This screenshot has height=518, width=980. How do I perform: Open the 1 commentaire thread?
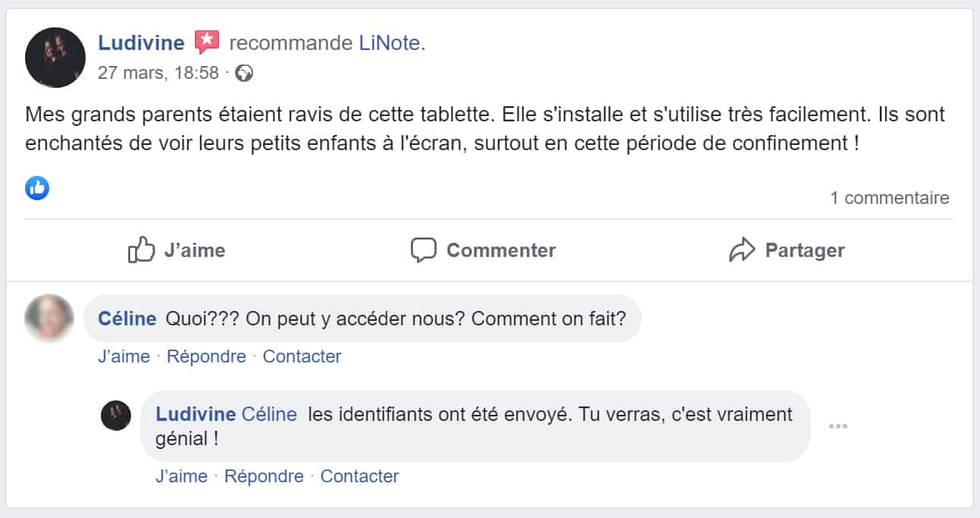tap(891, 197)
